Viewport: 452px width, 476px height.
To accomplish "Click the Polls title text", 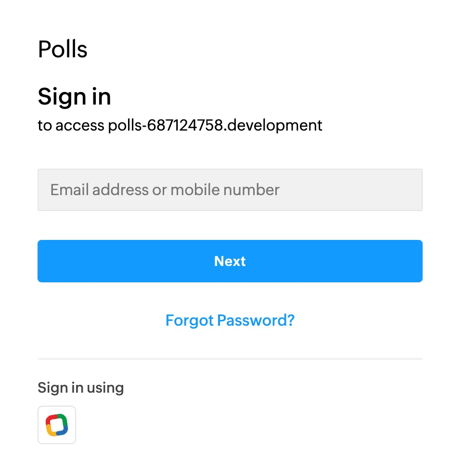I will 63,50.
